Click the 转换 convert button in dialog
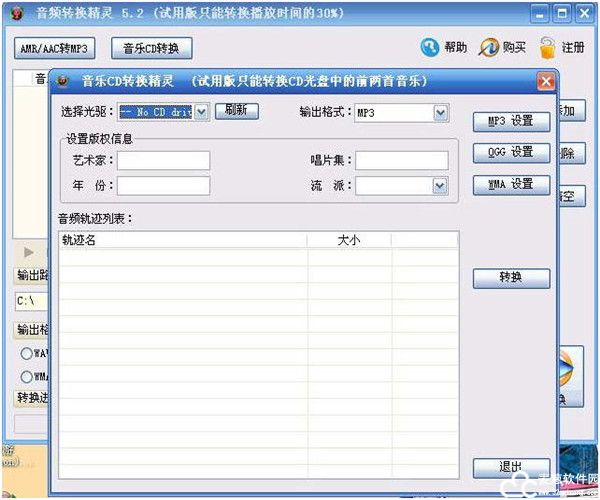 point(511,278)
